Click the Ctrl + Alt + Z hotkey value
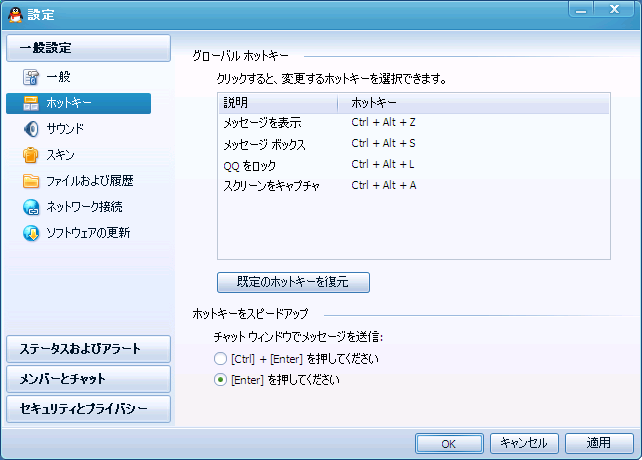Screen dimensions: 642x460 pos(384,122)
